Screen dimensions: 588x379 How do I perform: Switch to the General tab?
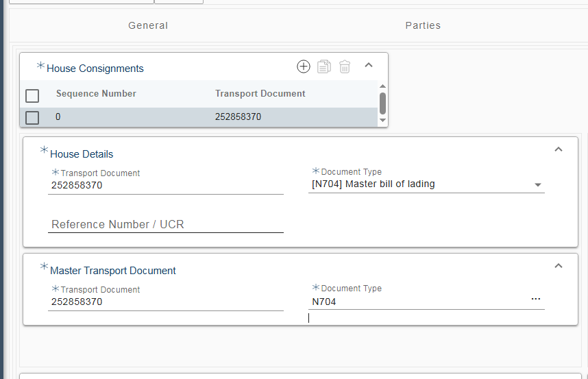pyautogui.click(x=148, y=25)
